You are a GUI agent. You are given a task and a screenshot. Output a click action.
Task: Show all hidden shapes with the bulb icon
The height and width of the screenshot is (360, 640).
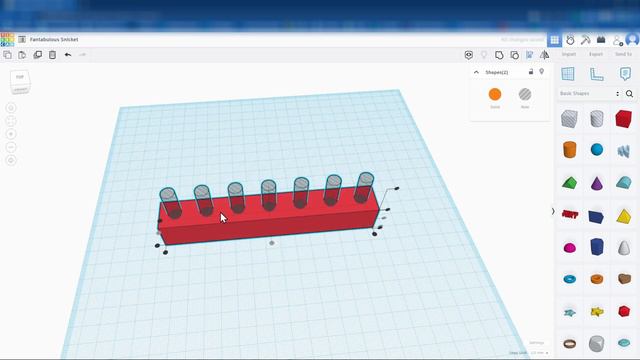(484, 55)
